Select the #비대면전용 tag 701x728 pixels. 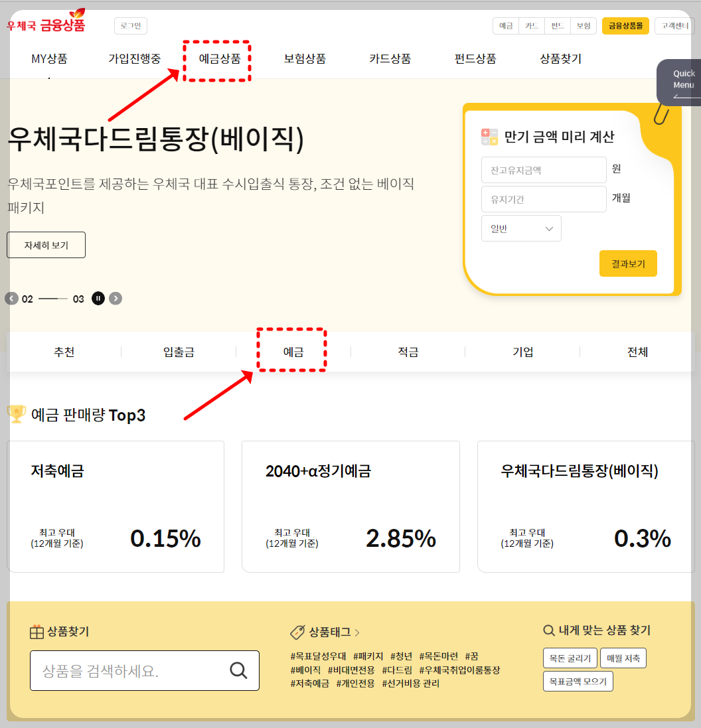(x=351, y=670)
